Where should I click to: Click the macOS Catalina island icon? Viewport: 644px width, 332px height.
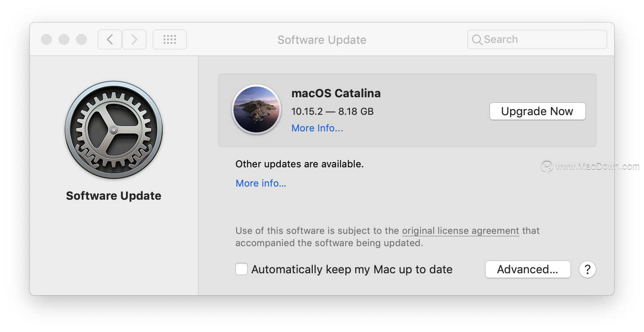pyautogui.click(x=256, y=109)
